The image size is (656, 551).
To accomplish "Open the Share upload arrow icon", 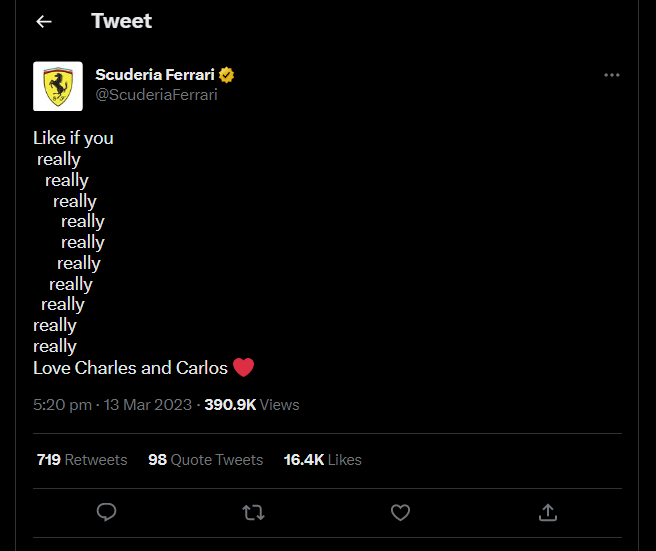I will [x=548, y=512].
